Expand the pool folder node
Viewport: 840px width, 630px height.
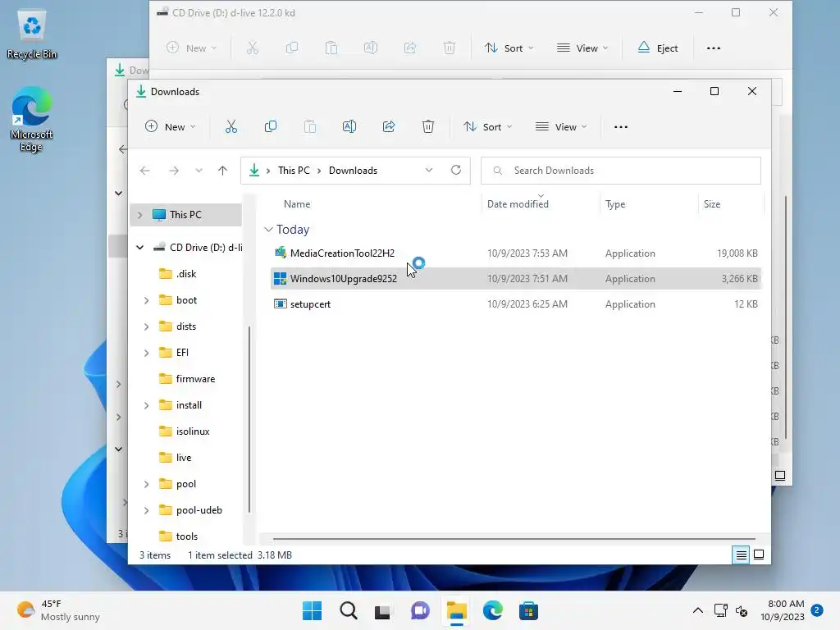[x=146, y=484]
